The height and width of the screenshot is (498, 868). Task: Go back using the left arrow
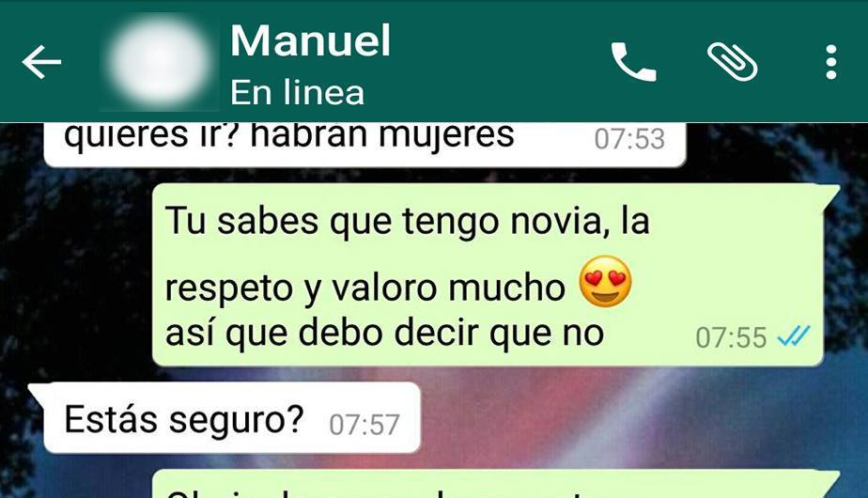click(41, 61)
